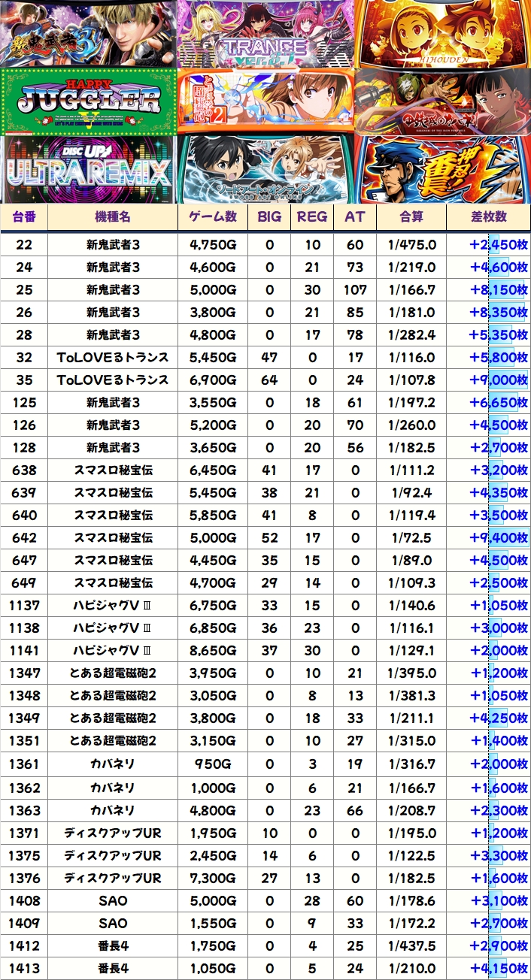Click the 台番 column header
Image resolution: width=531 pixels, height=980 pixels.
click(x=25, y=217)
